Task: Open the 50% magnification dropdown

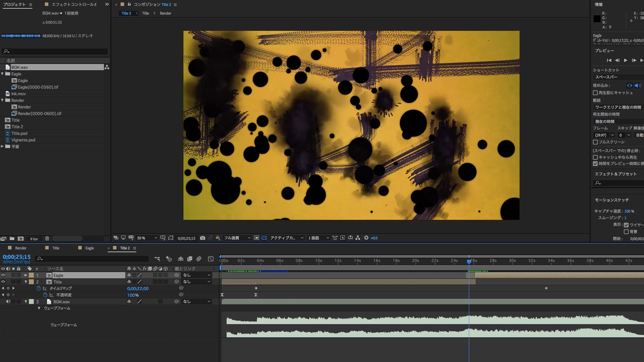Action: [x=147, y=238]
